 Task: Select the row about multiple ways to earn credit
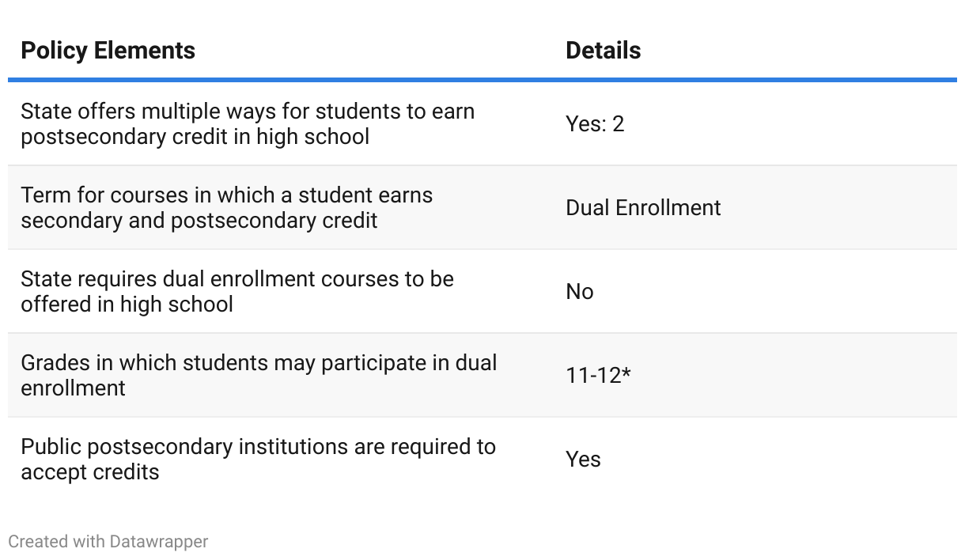tap(247, 123)
